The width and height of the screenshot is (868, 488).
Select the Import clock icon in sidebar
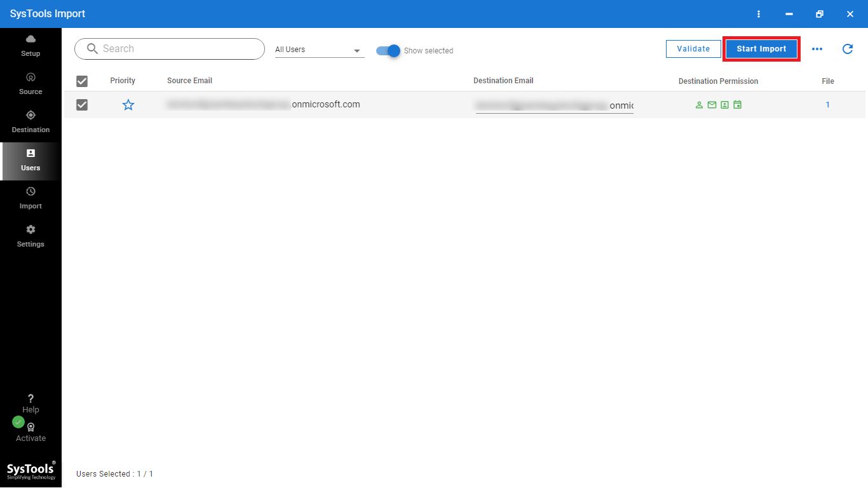point(31,191)
